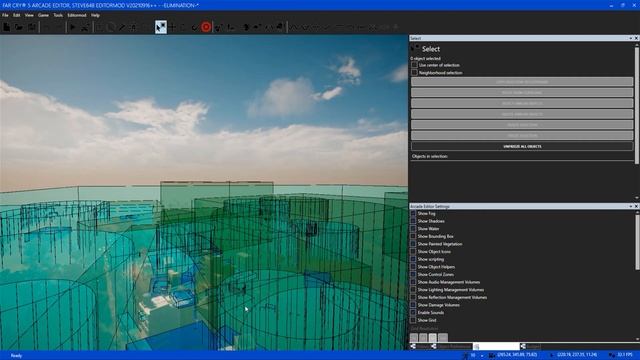Click the New map document icon

pyautogui.click(x=7, y=27)
